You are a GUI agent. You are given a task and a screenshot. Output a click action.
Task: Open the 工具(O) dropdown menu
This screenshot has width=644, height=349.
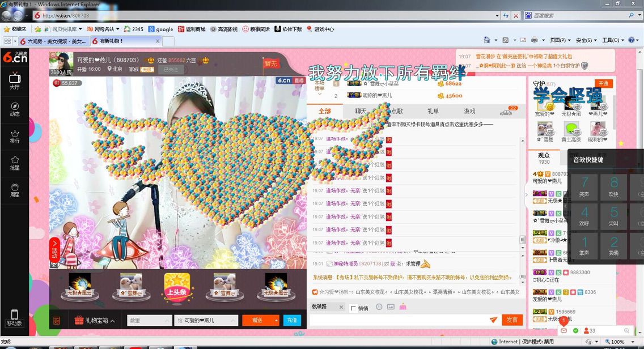click(x=613, y=40)
